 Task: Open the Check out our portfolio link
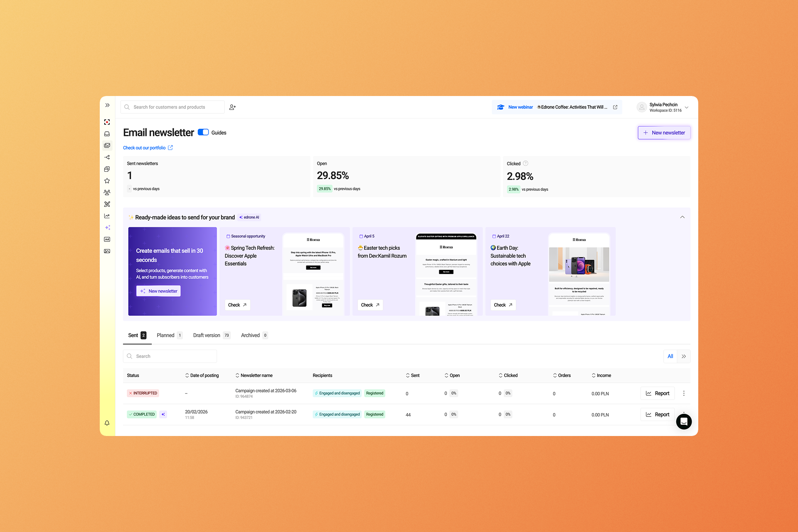145,148
